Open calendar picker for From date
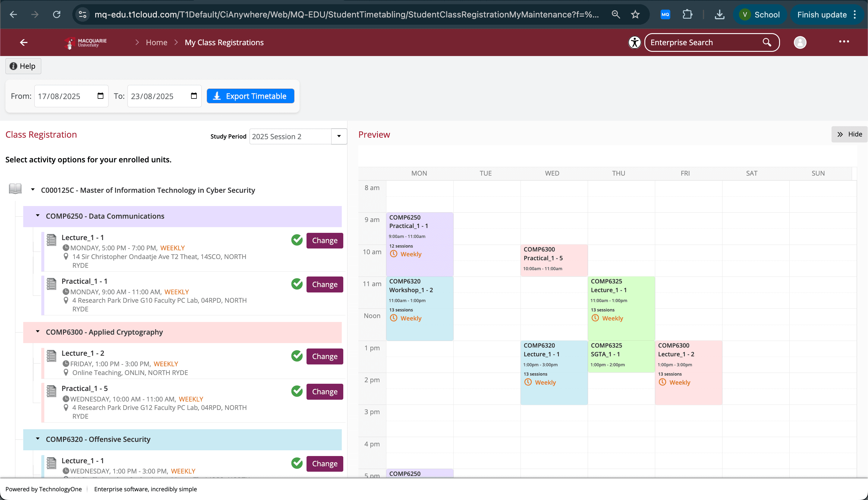This screenshot has height=500, width=868. pyautogui.click(x=100, y=96)
